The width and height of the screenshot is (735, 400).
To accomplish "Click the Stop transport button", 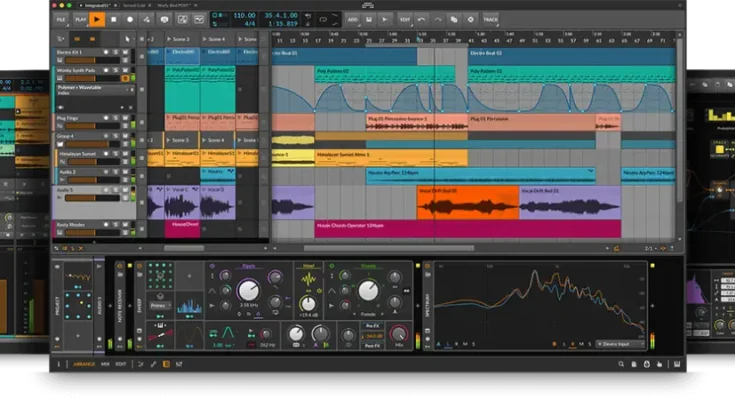I will pos(112,19).
